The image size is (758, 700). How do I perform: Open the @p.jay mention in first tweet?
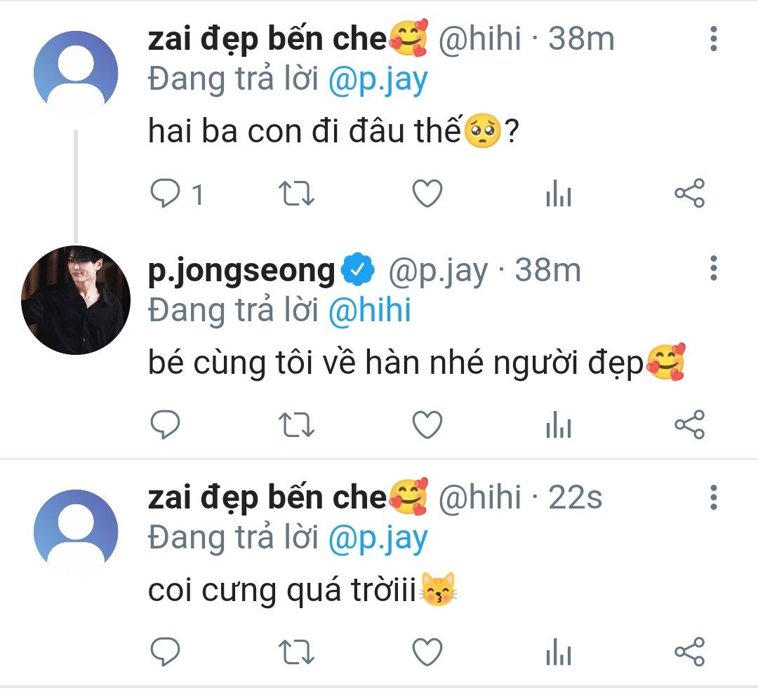click(378, 81)
